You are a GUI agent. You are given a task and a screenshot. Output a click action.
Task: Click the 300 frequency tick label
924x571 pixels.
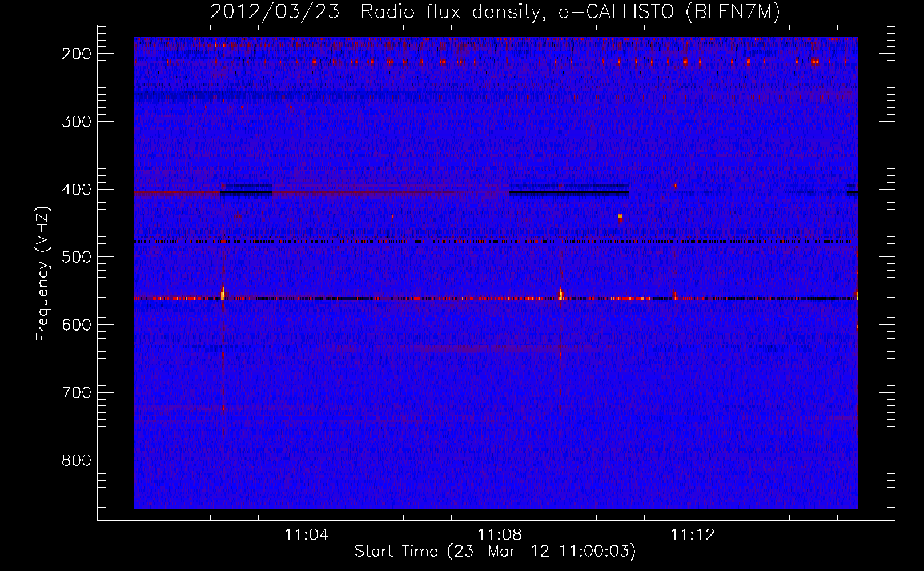click(x=77, y=122)
